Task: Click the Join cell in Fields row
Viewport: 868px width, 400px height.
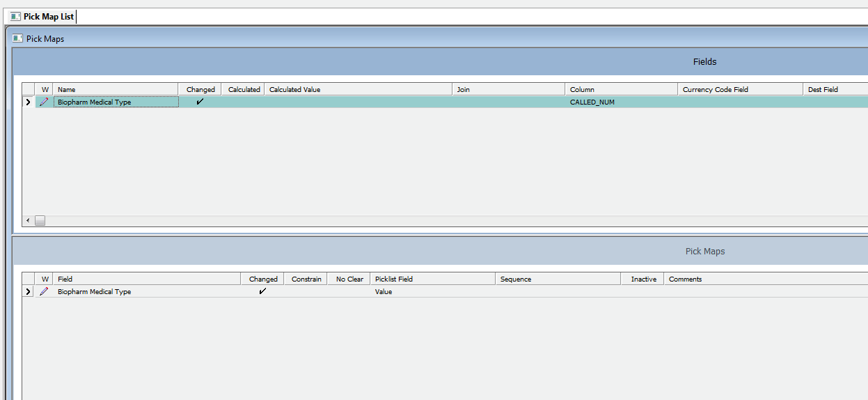Action: click(x=509, y=102)
